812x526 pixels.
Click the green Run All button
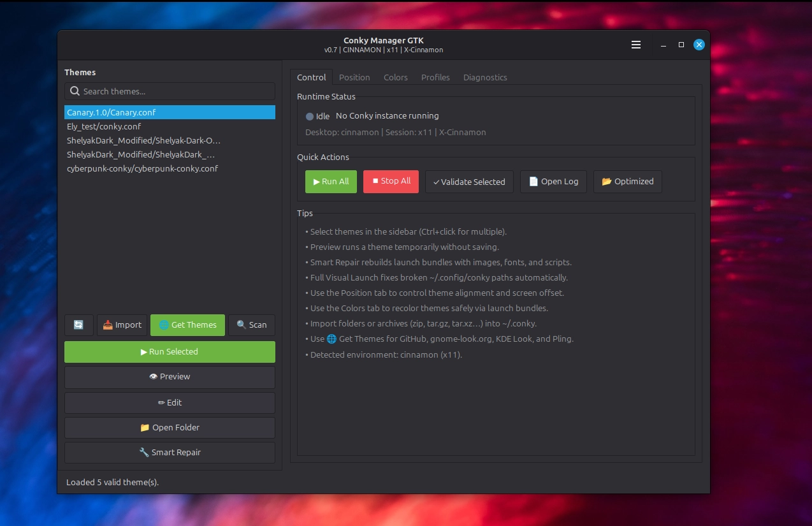(331, 182)
